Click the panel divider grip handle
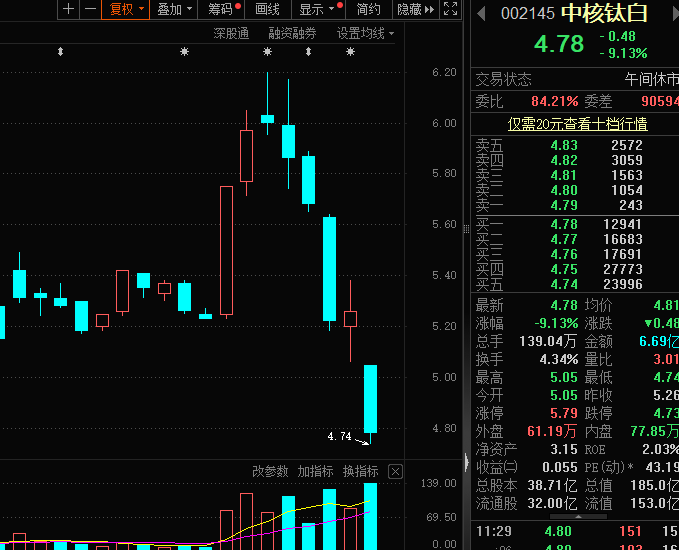The width and height of the screenshot is (679, 550). [466, 229]
